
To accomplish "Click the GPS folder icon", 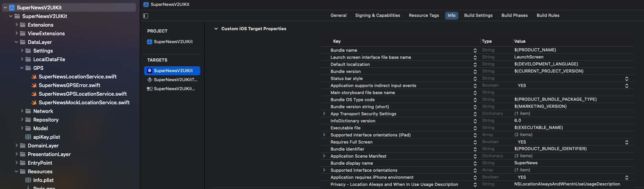I will [28, 68].
